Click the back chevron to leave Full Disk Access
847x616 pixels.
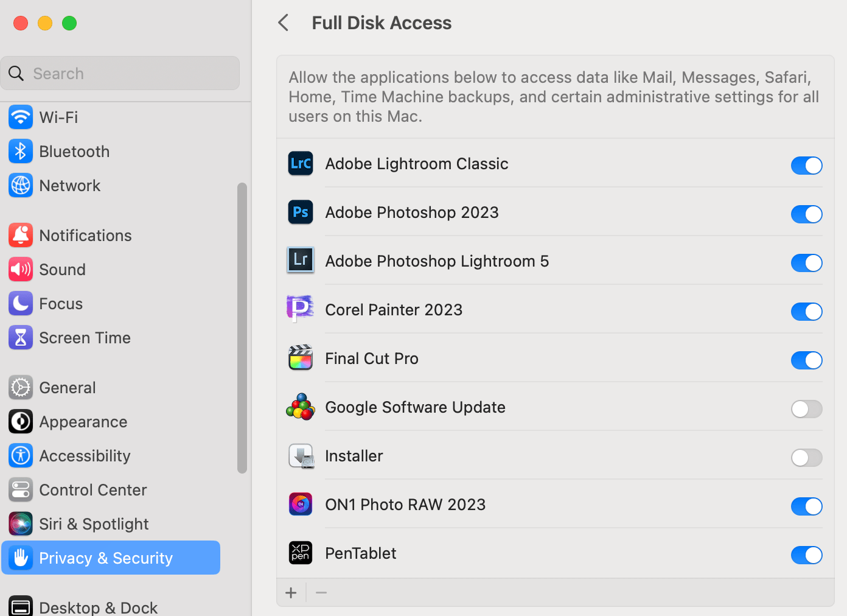283,23
